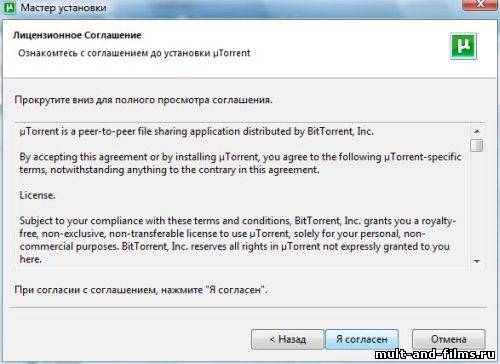
Task: Cancel the installation with Отмена
Action: pyautogui.click(x=449, y=339)
